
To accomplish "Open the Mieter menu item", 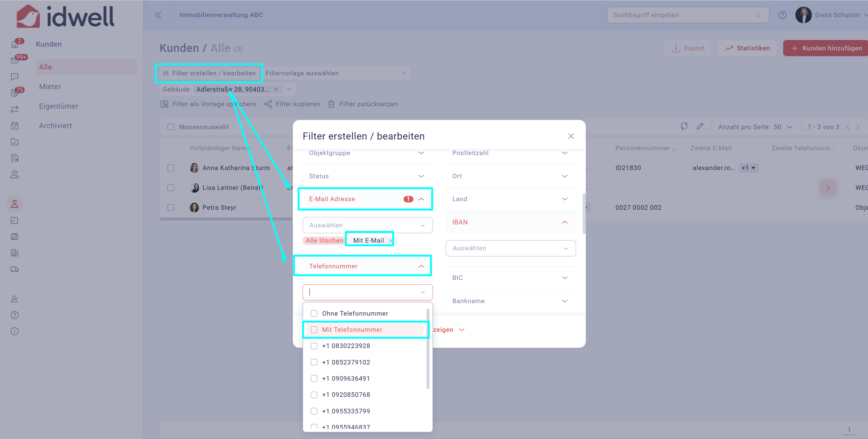I will (50, 87).
